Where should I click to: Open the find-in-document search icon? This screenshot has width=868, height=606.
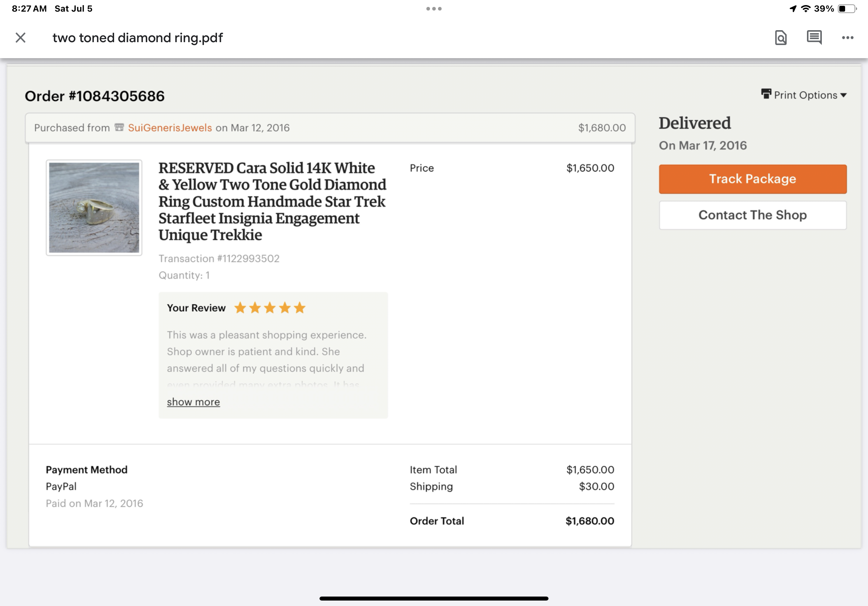tap(781, 37)
